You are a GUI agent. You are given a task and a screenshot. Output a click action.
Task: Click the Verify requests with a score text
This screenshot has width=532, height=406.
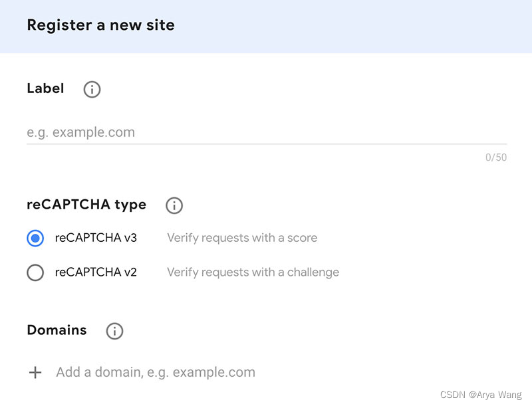point(242,238)
